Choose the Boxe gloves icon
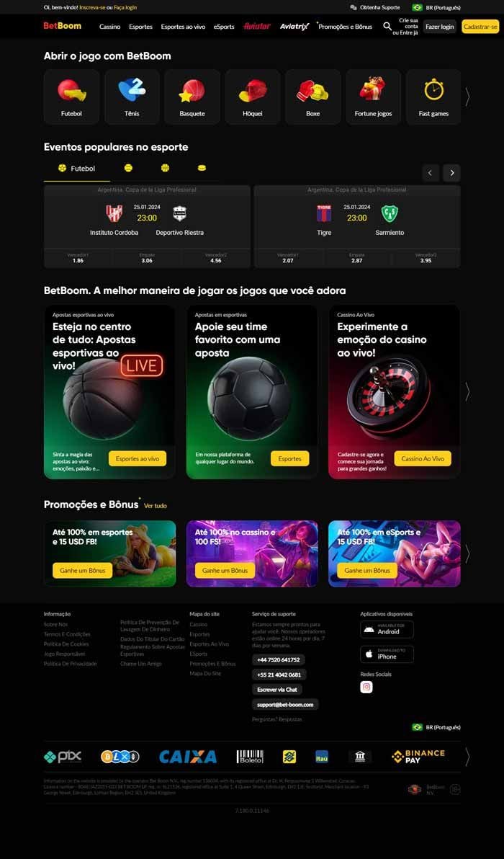This screenshot has height=859, width=504. click(312, 90)
